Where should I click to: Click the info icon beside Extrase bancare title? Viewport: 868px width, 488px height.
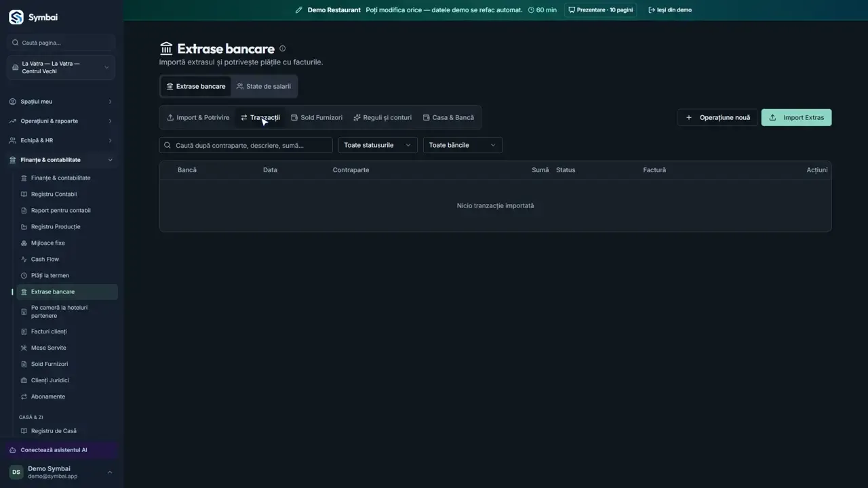tap(283, 48)
